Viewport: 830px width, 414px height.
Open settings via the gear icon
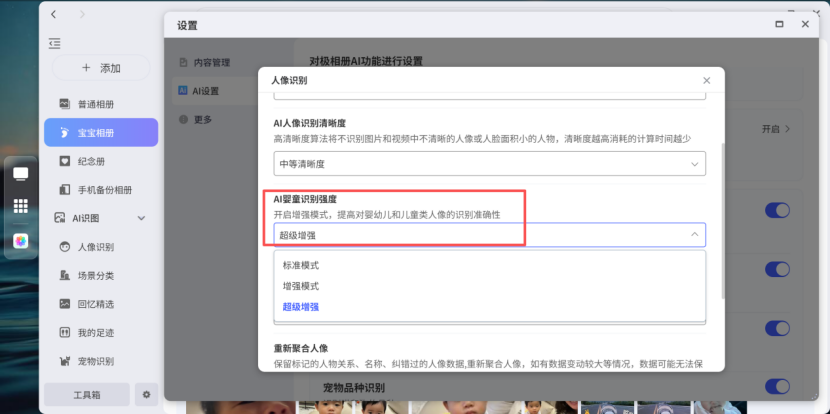click(x=147, y=394)
